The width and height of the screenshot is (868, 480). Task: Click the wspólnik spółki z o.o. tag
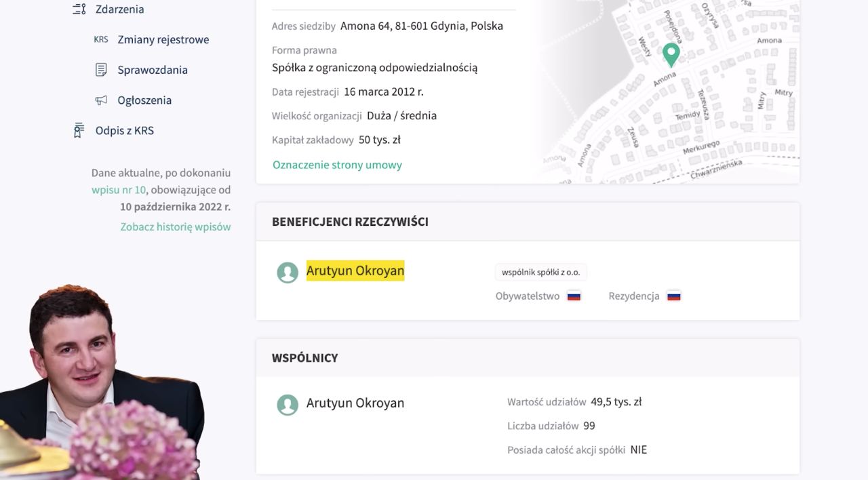coord(540,273)
